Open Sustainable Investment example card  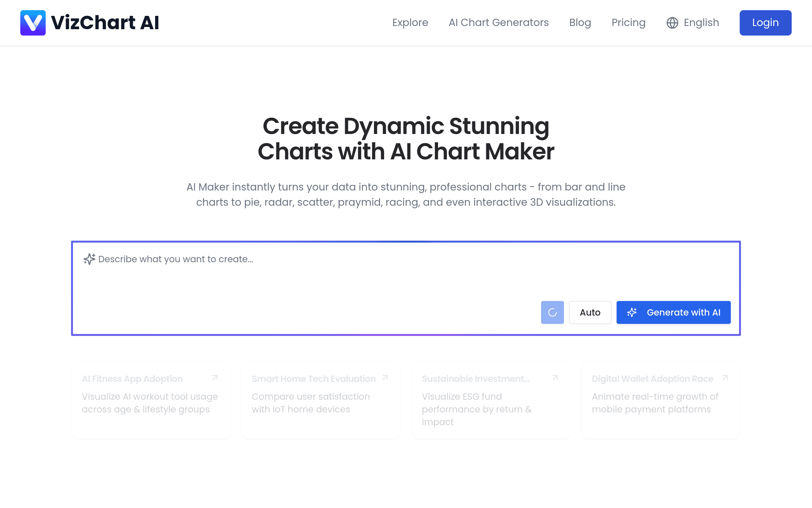coord(491,400)
